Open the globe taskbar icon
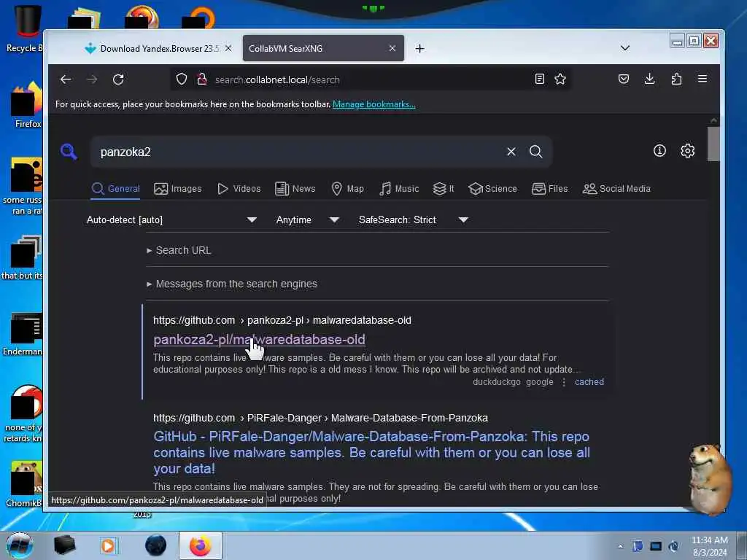This screenshot has width=747, height=560. coord(156,545)
